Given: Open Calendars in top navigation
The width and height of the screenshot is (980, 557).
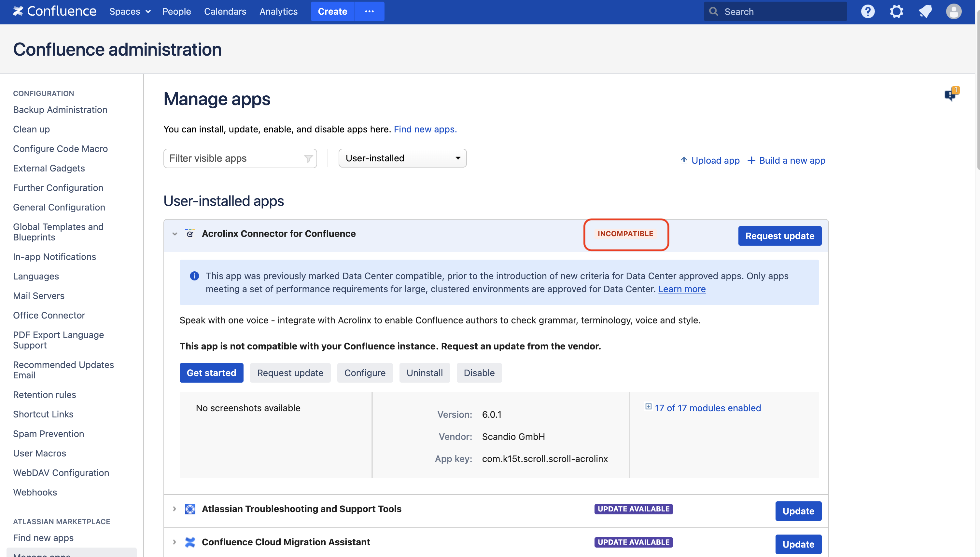Looking at the screenshot, I should point(225,11).
